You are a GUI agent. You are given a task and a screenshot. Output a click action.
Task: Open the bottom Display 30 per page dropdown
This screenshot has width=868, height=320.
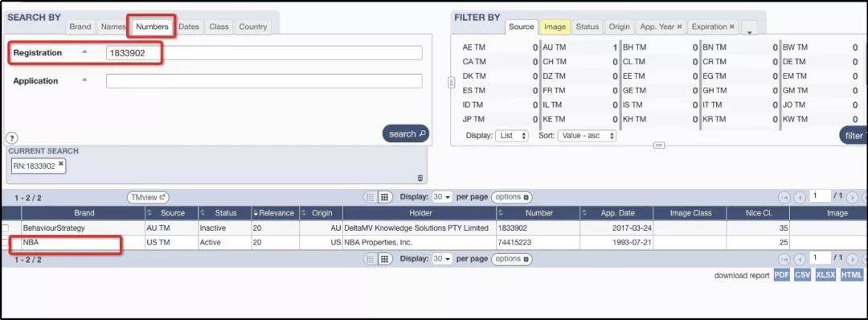click(442, 259)
